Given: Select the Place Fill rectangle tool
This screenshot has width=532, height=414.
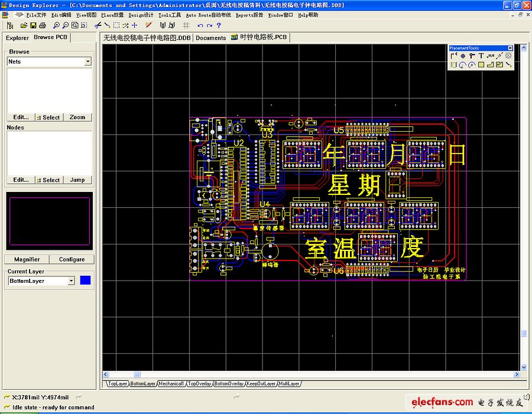Looking at the screenshot, I should (481, 65).
